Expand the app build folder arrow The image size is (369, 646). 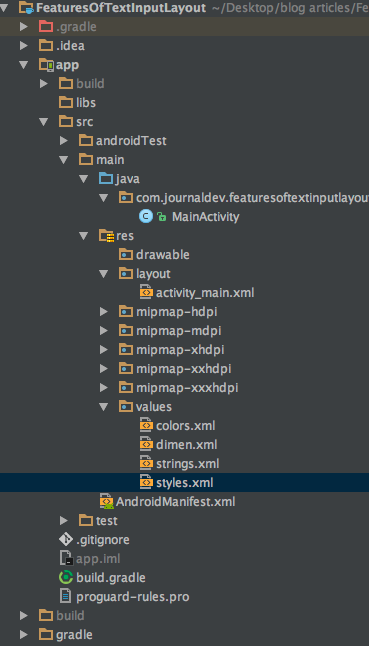tap(44, 84)
